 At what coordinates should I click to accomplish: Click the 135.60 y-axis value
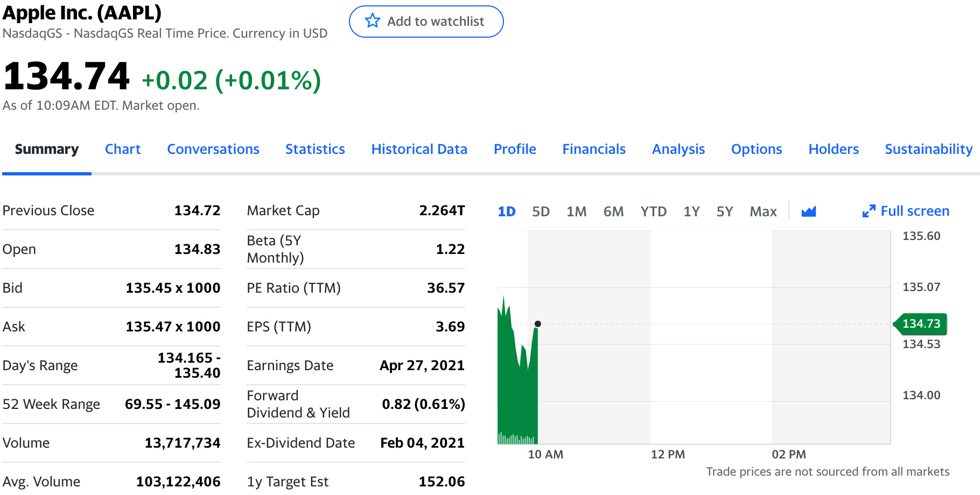click(x=921, y=236)
